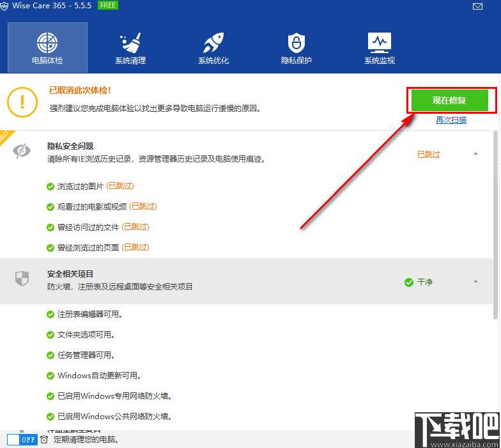Click the PRO ribbon on privacy section
This screenshot has height=448, width=501.
pyautogui.click(x=5, y=137)
